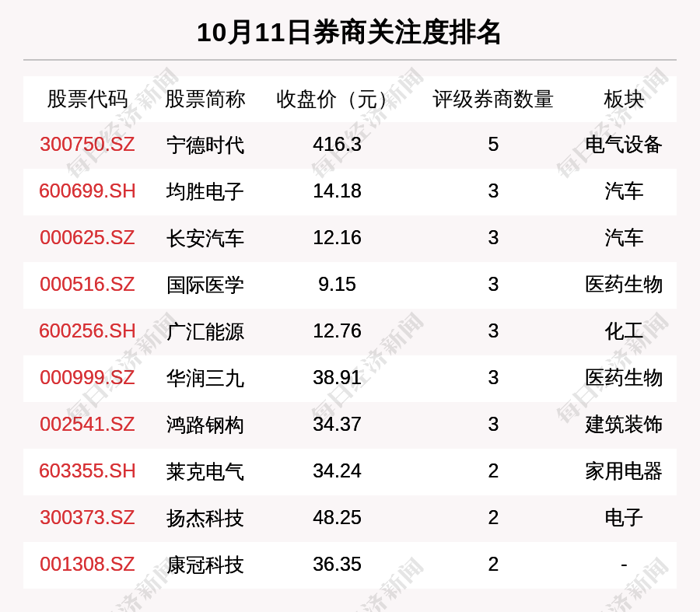Click broker count 5 for 宁德时代
700x612 pixels.
click(493, 145)
